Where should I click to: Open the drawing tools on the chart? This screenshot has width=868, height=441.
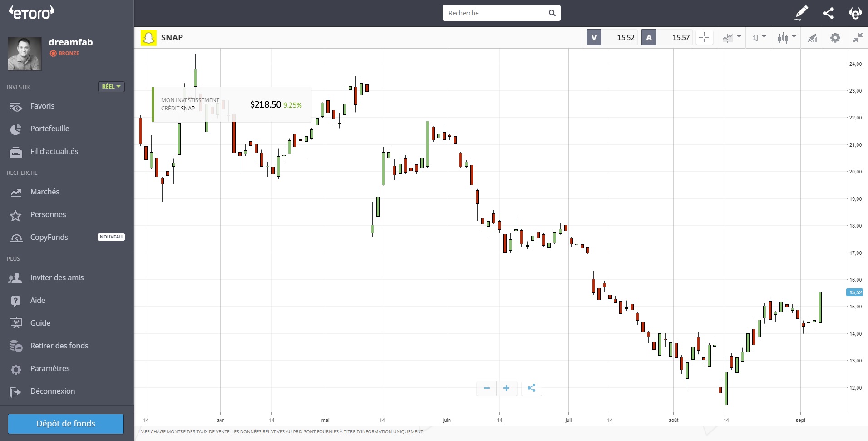(x=812, y=38)
